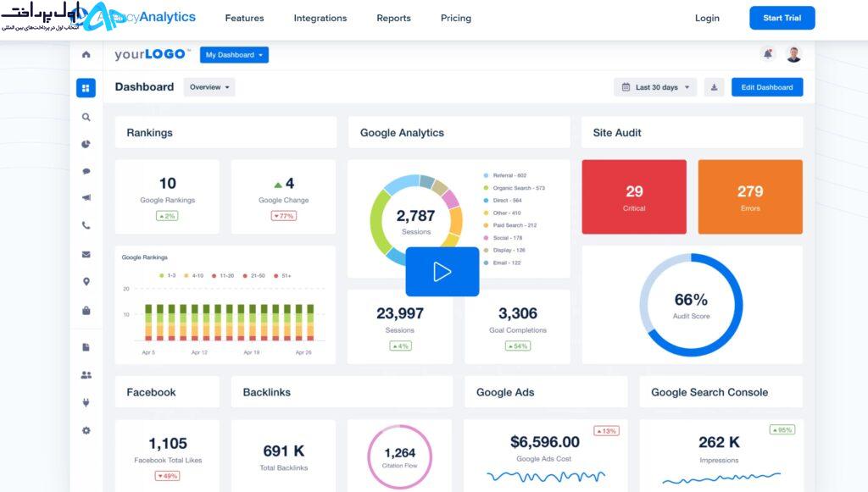Click the Google Ads section header
Image resolution: width=868 pixels, height=492 pixels.
[x=546, y=392]
